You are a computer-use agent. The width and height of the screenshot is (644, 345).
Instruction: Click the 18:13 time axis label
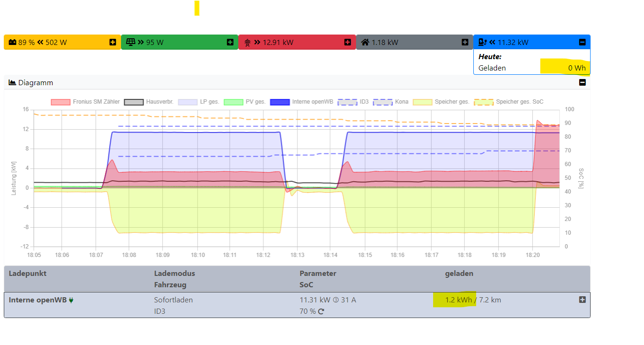click(297, 255)
